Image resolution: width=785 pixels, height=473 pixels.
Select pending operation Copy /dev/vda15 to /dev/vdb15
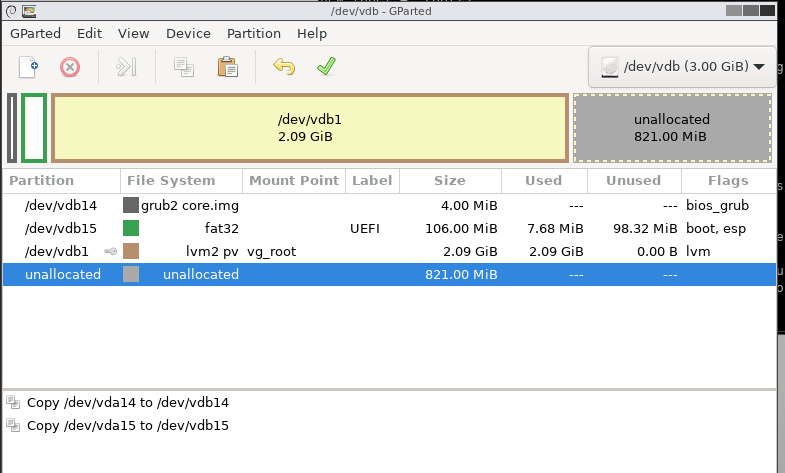coord(128,425)
